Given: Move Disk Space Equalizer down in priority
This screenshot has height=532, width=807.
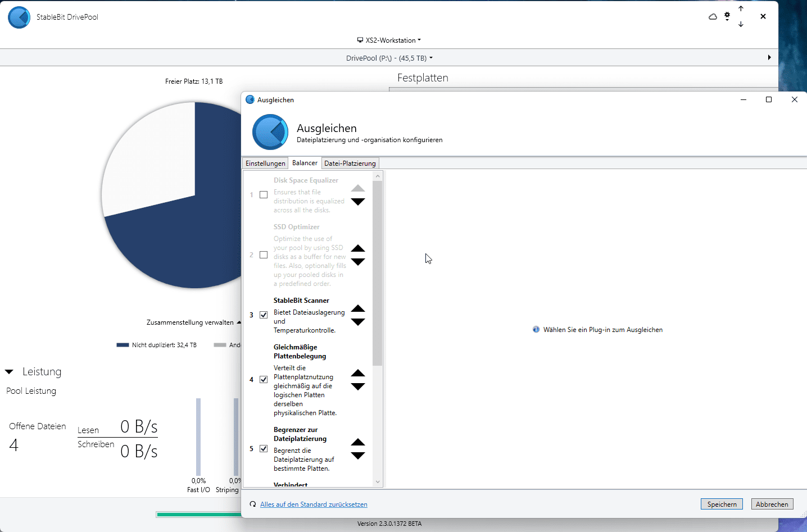Looking at the screenshot, I should (x=358, y=202).
